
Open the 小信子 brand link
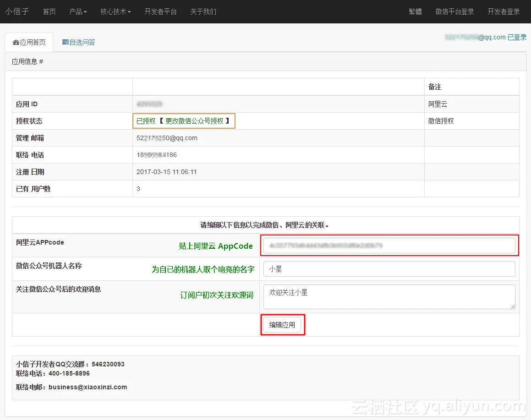pos(17,11)
